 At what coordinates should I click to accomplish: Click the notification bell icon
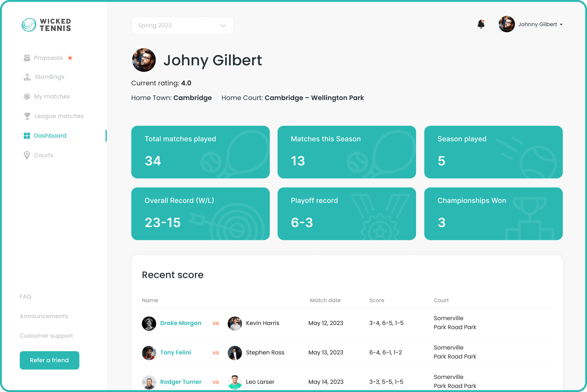[481, 24]
